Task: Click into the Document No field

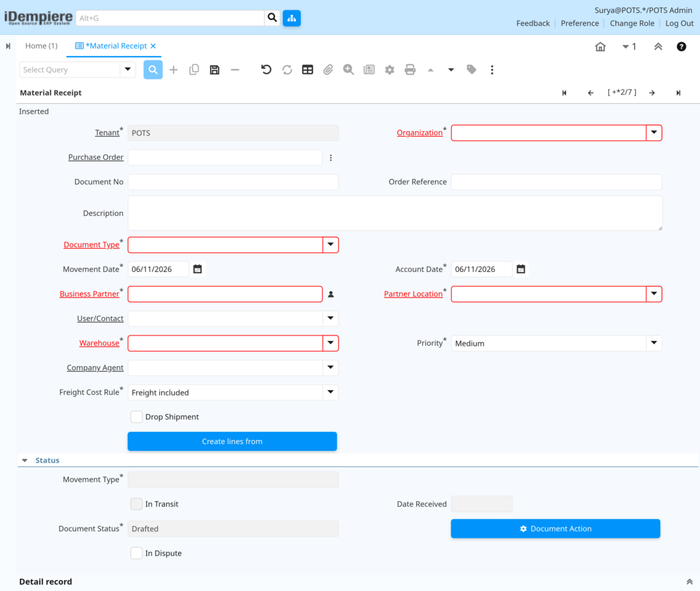Action: (x=233, y=182)
